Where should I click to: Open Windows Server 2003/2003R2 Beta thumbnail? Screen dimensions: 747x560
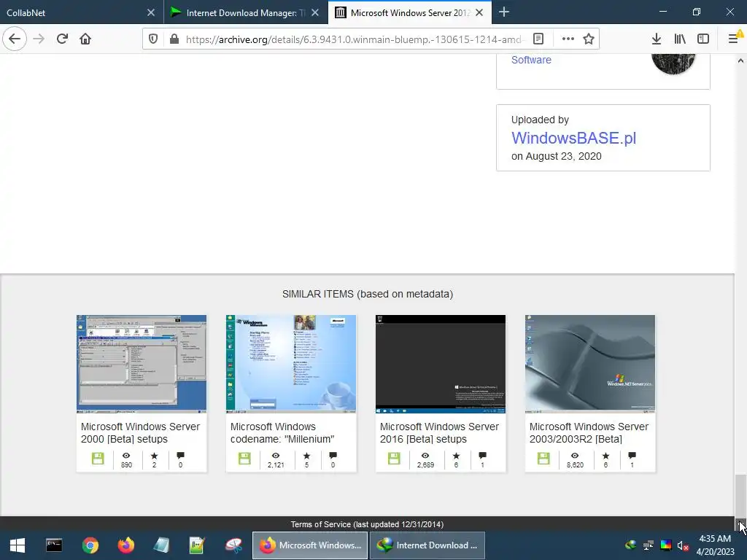pos(590,364)
